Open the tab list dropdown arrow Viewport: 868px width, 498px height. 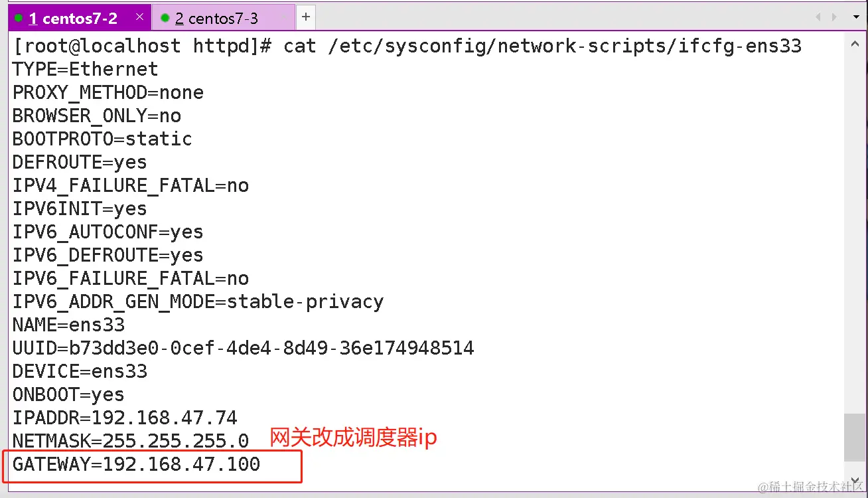pos(856,18)
